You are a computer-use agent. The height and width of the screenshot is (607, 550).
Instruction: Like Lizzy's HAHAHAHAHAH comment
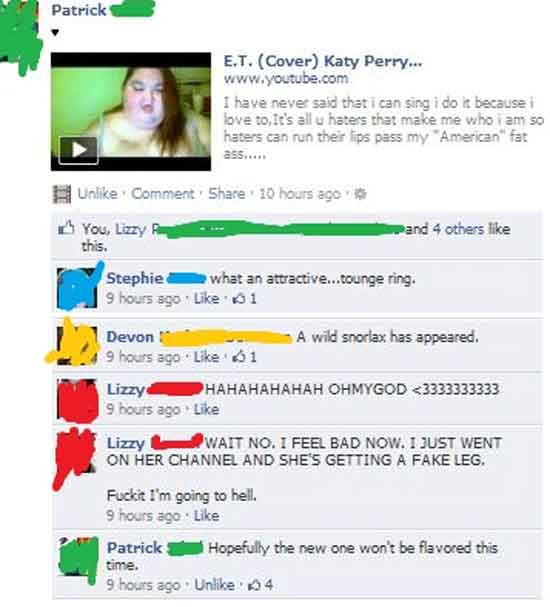(x=206, y=409)
